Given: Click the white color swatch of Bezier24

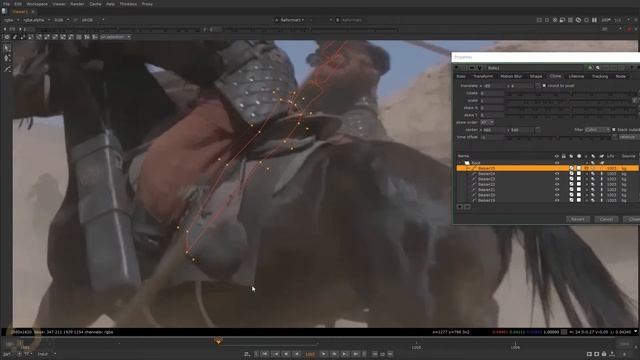Looking at the screenshot, I should click(579, 174).
